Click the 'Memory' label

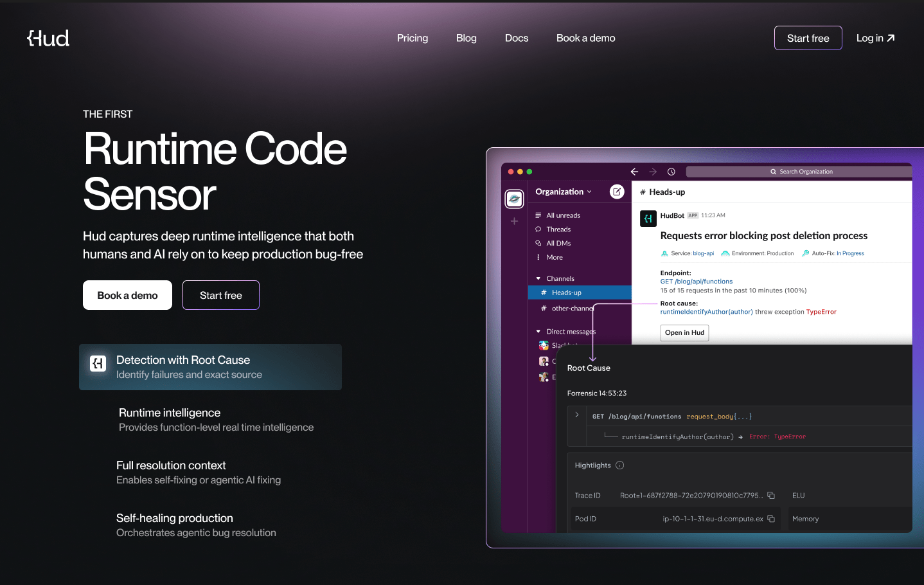(x=805, y=519)
